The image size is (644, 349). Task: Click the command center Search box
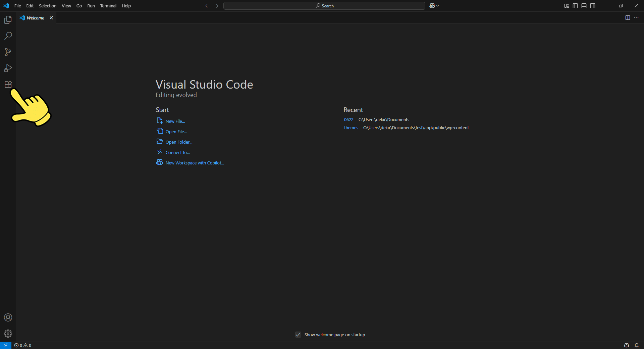[324, 6]
